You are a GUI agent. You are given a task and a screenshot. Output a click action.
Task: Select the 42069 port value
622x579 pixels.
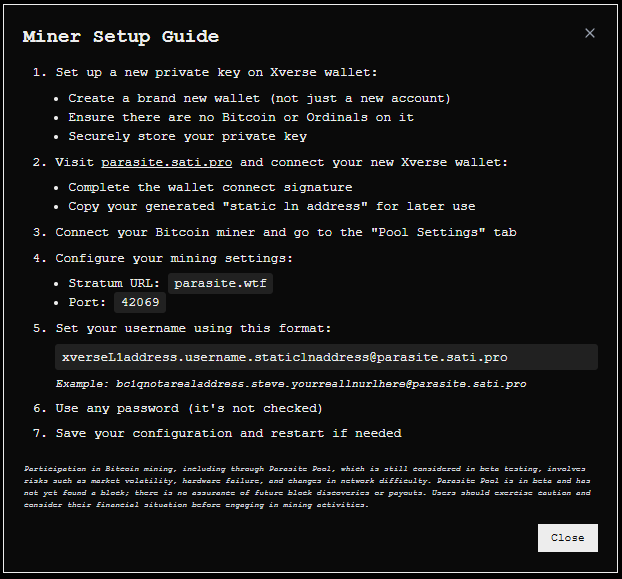[x=140, y=303]
